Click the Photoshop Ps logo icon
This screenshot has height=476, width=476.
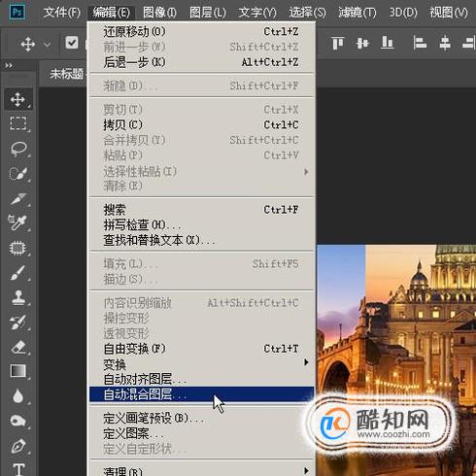(x=17, y=13)
